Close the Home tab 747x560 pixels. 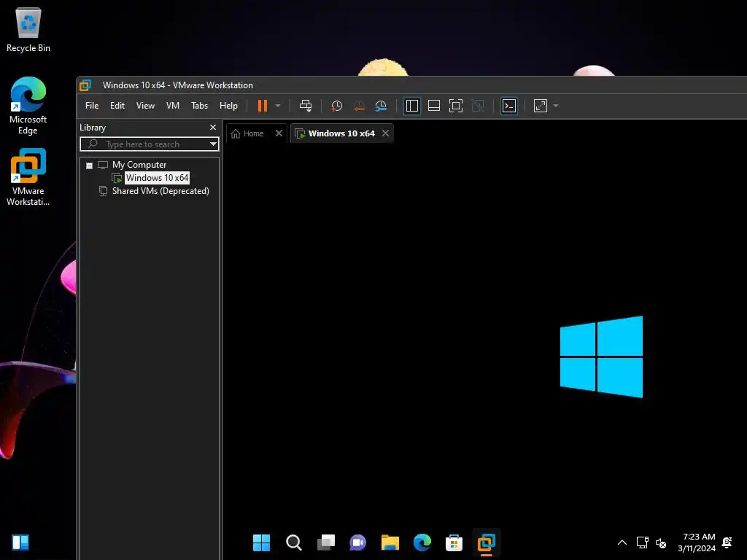[x=279, y=133]
